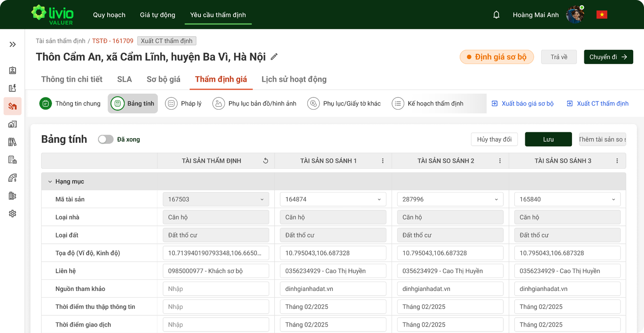Click the Vietnam flag language icon
The image size is (644, 333).
point(602,15)
